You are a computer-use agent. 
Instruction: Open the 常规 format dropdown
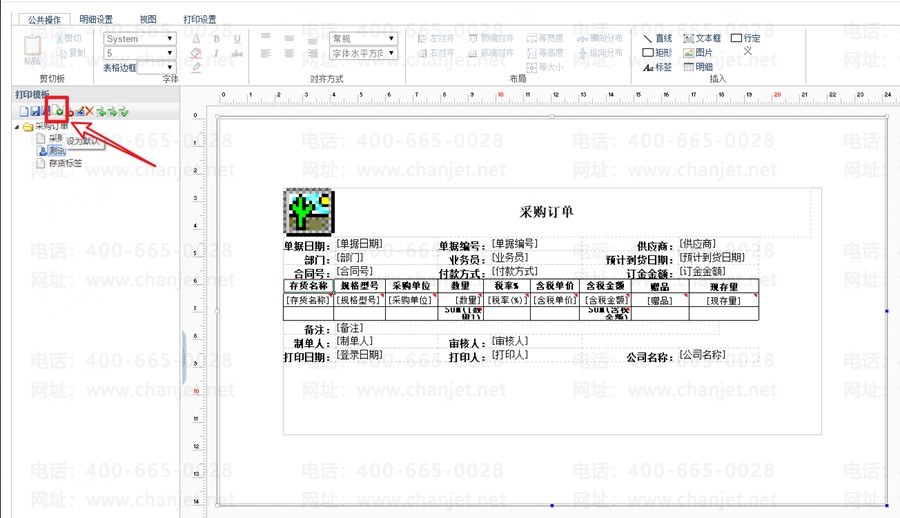pos(391,38)
